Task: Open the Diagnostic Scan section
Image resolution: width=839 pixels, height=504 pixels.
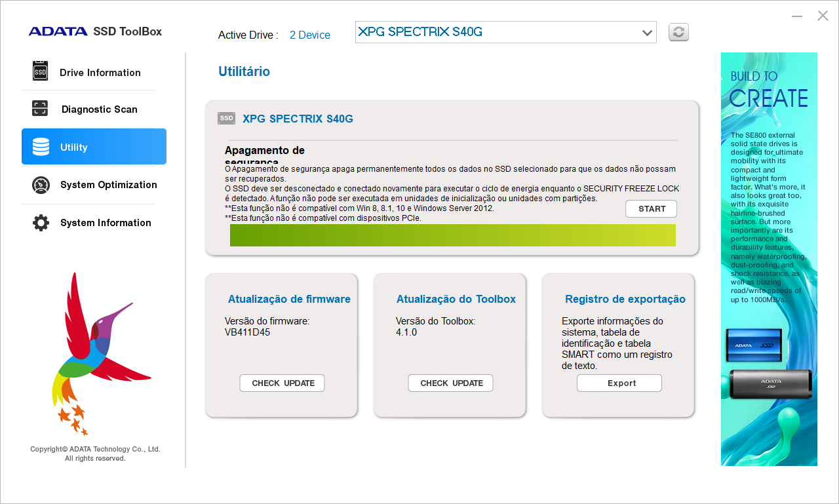Action: (x=94, y=109)
